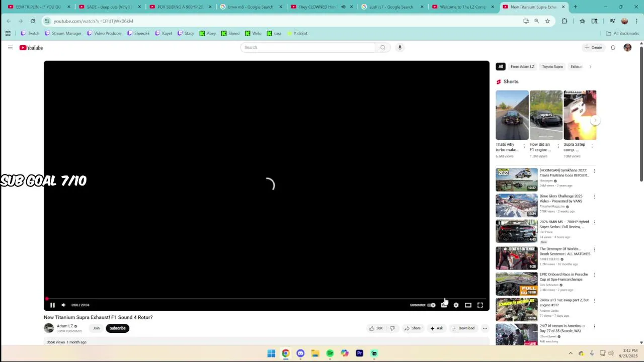Toggle the autoplay switch in player controls
The width and height of the screenshot is (644, 362).
(432, 305)
